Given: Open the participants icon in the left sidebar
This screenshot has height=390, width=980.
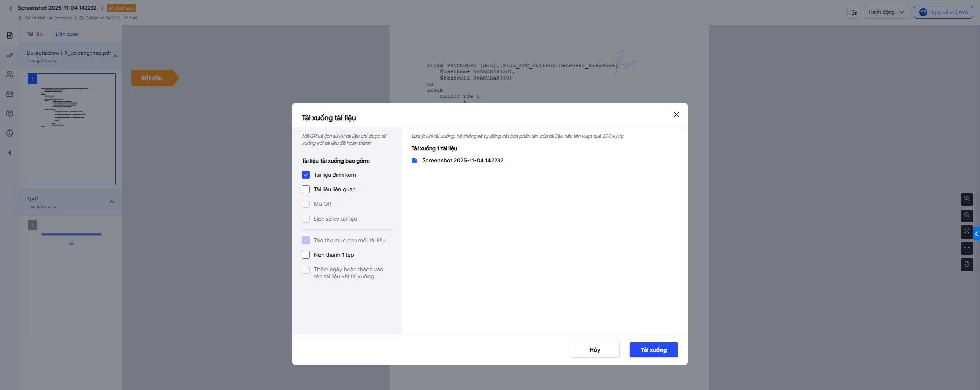Looking at the screenshot, I should (10, 74).
